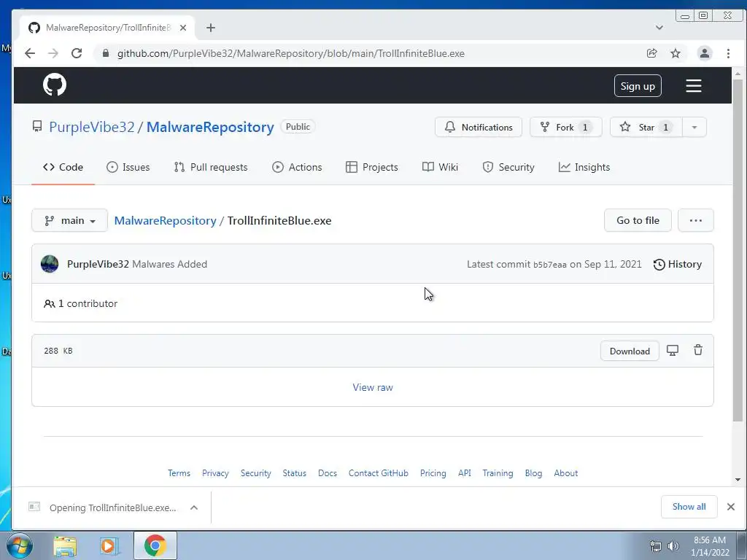747x560 pixels.
Task: Open the Pricing footer link
Action: point(433,472)
